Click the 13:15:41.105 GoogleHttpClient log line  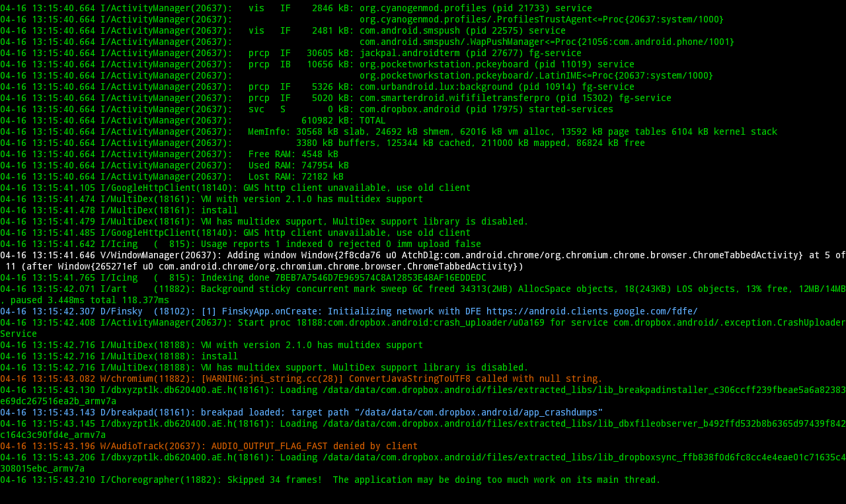coord(235,188)
